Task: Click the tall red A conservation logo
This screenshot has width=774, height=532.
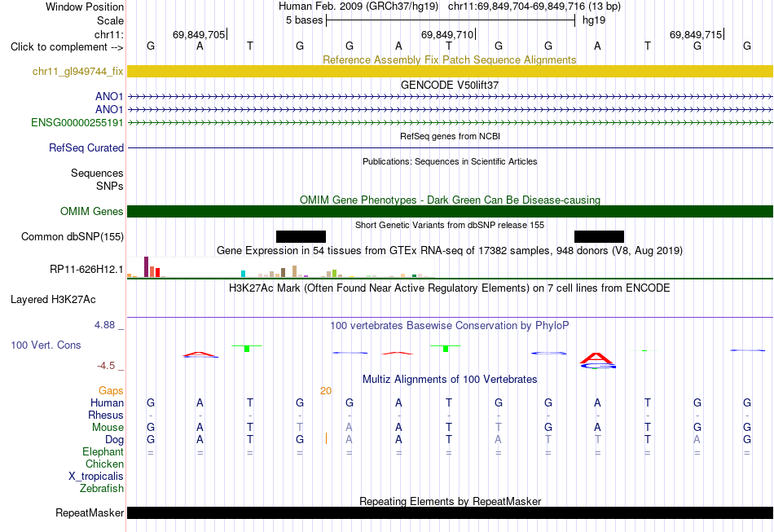Action: [596, 358]
